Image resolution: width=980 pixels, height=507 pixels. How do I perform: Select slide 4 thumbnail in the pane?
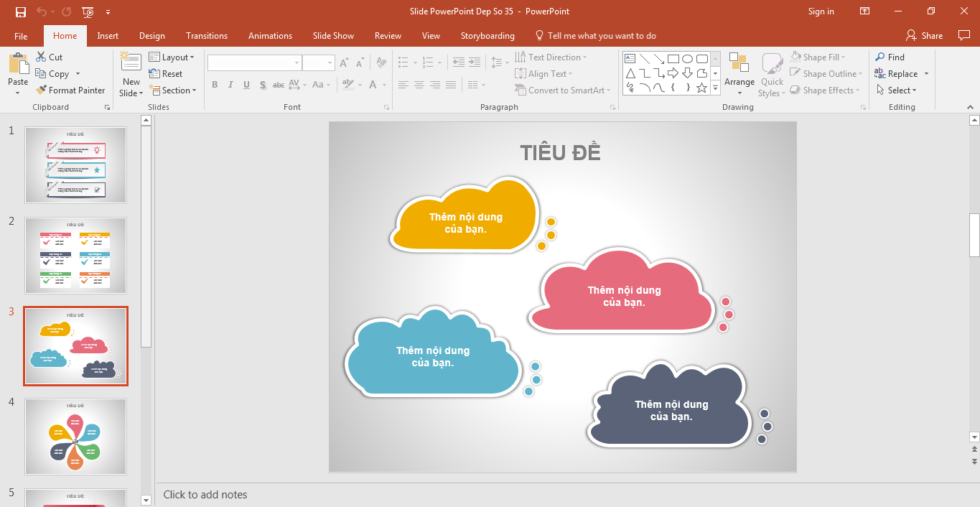75,437
